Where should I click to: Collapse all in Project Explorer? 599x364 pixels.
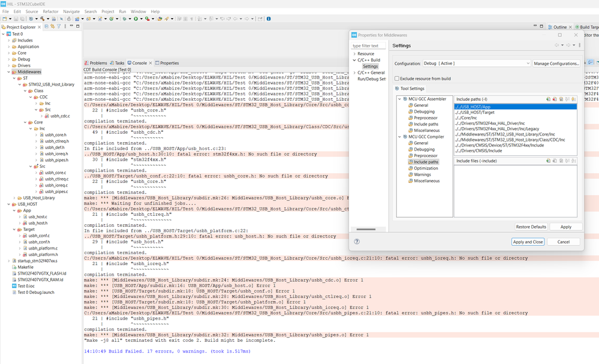click(x=47, y=27)
